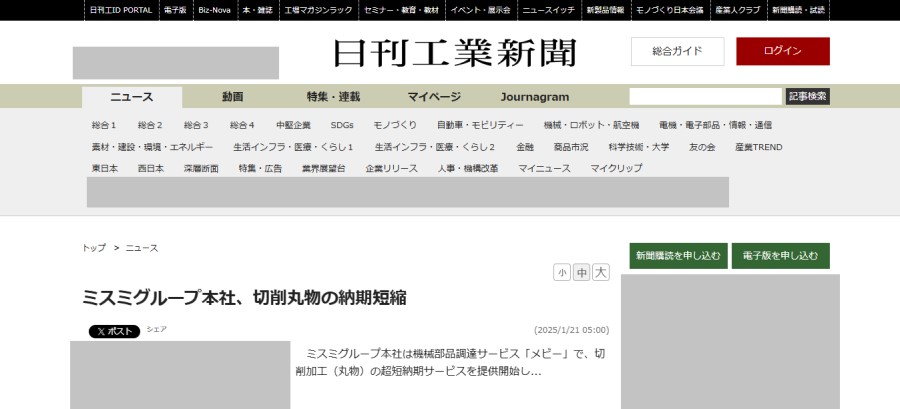Click ニュース breadcrumb link
Viewport: 900px width, 409px height.
coord(142,248)
